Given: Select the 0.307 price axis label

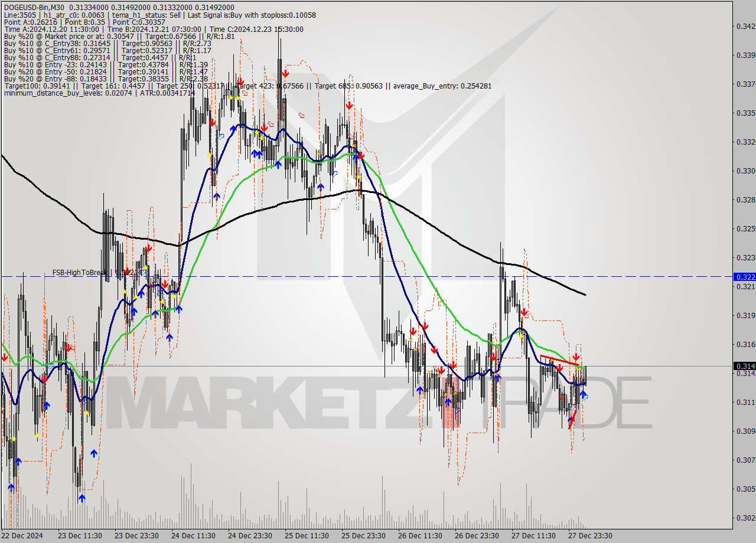Looking at the screenshot, I should tap(746, 460).
